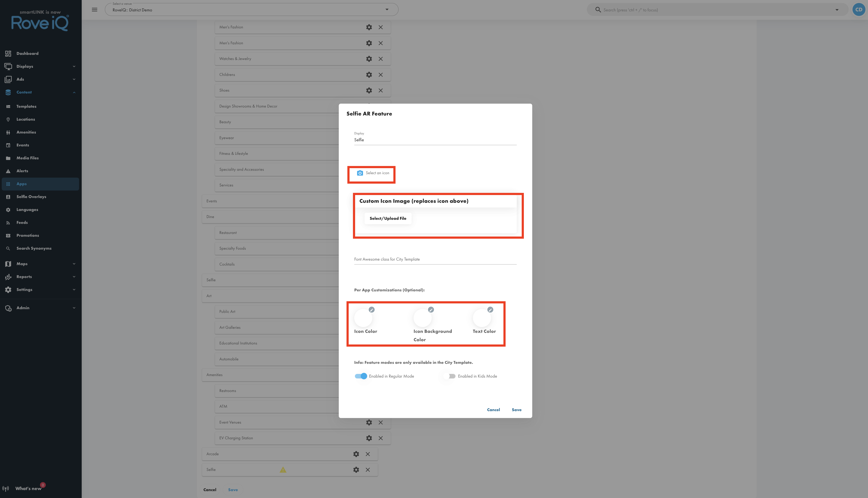
Task: Open What's new notifications
Action: (x=28, y=488)
